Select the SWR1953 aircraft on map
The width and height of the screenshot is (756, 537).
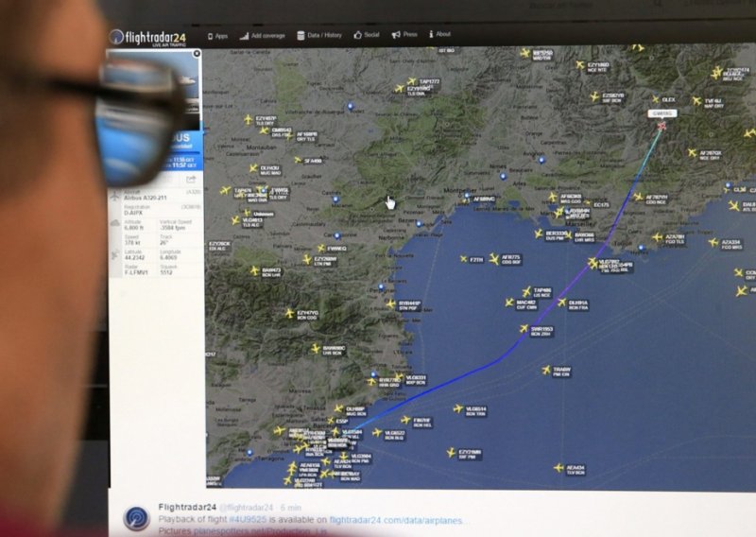click(x=523, y=329)
